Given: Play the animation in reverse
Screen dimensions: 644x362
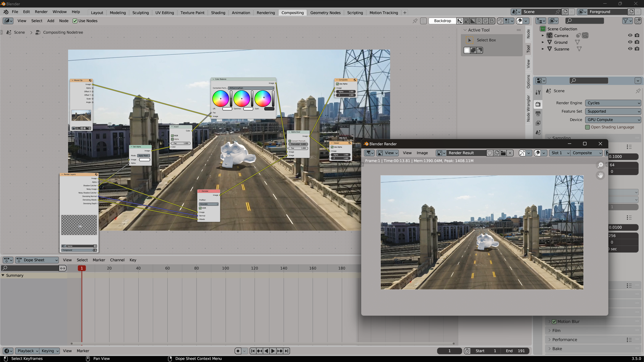Looking at the screenshot, I should [x=266, y=351].
